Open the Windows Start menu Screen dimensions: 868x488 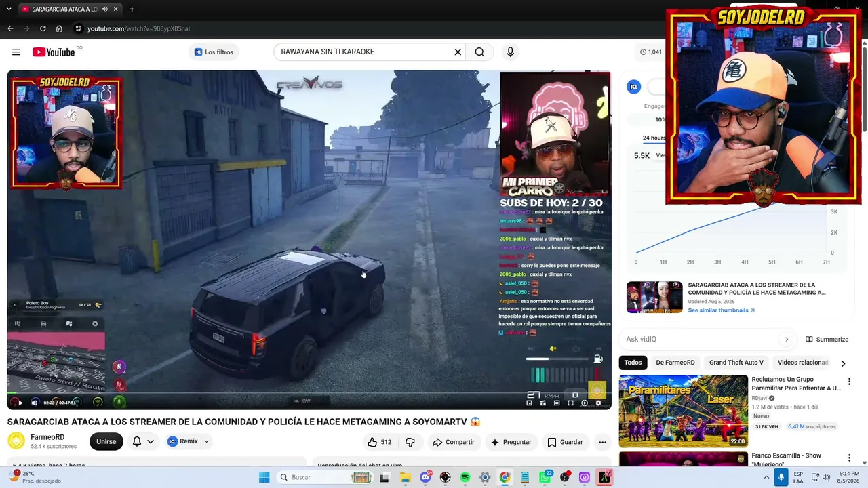pyautogui.click(x=264, y=477)
